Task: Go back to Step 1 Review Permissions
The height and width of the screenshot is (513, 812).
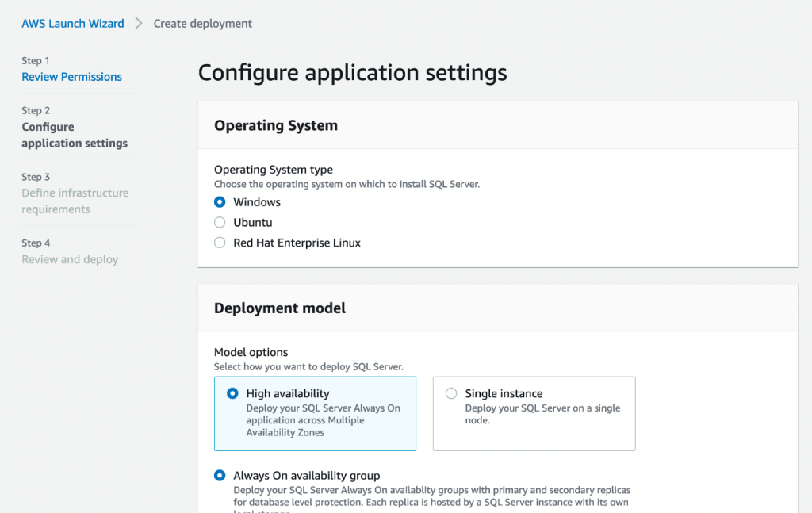Action: pos(71,77)
